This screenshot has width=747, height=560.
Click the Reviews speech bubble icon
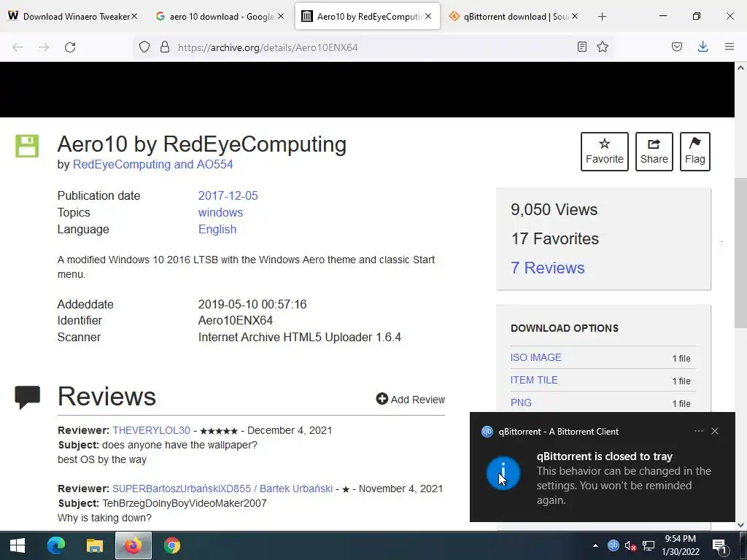pos(27,397)
